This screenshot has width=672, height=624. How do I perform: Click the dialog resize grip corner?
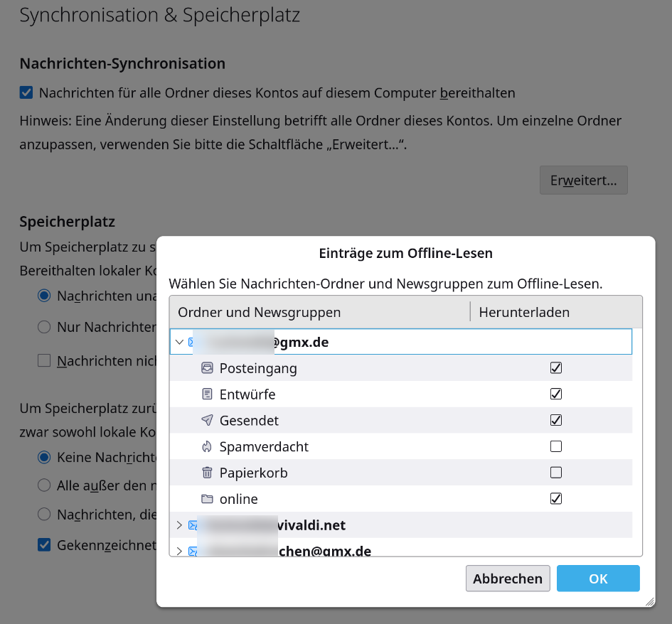[650, 602]
